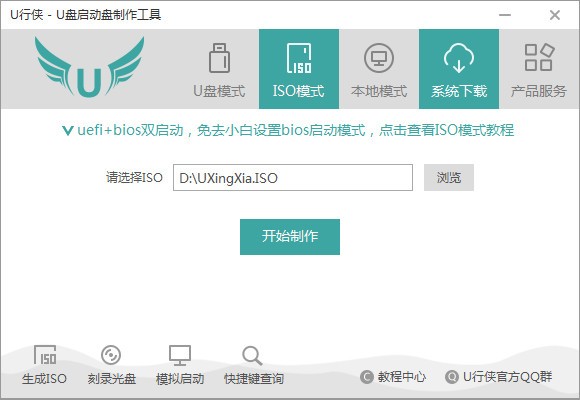The image size is (580, 400).
Task: Click the ISO path input field
Action: click(x=293, y=178)
